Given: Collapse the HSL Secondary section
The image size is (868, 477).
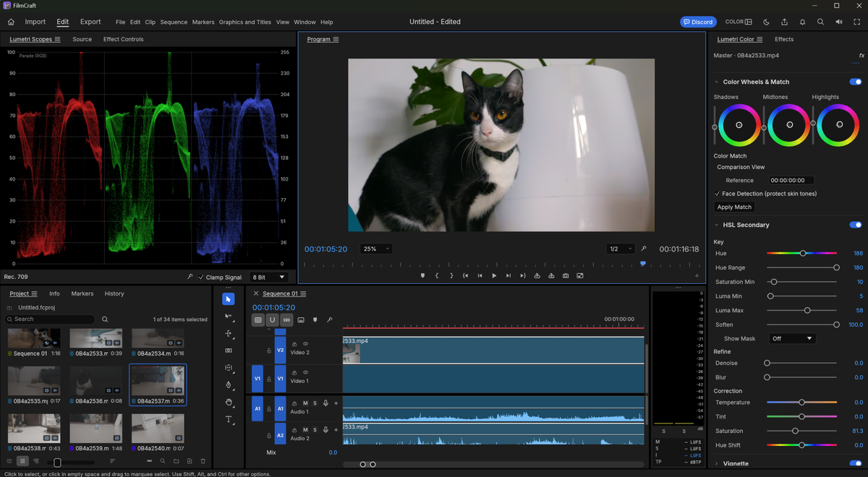Looking at the screenshot, I should [717, 225].
